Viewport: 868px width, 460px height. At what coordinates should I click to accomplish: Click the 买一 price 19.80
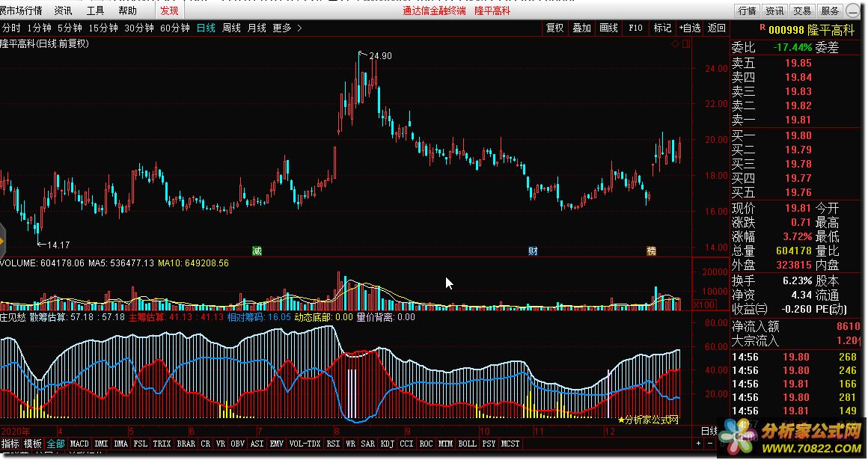(x=798, y=135)
